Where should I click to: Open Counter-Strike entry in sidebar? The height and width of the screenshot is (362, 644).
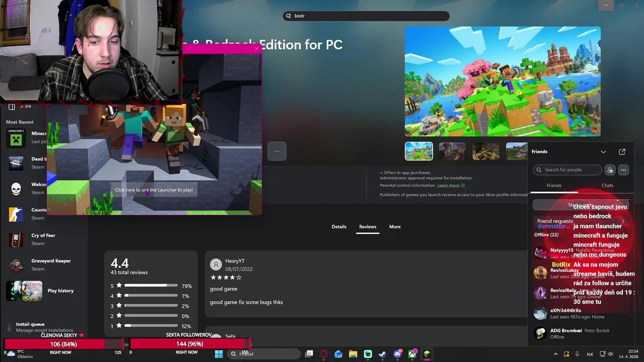pos(26,214)
